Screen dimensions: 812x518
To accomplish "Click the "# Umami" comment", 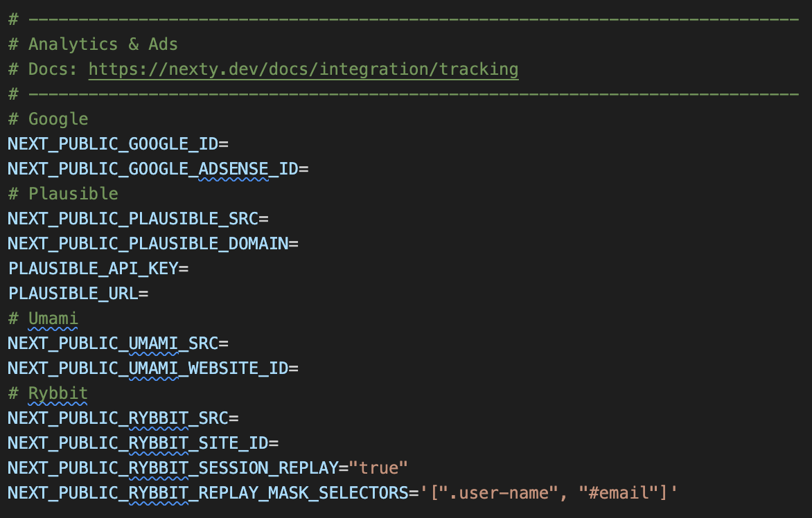I will point(43,319).
